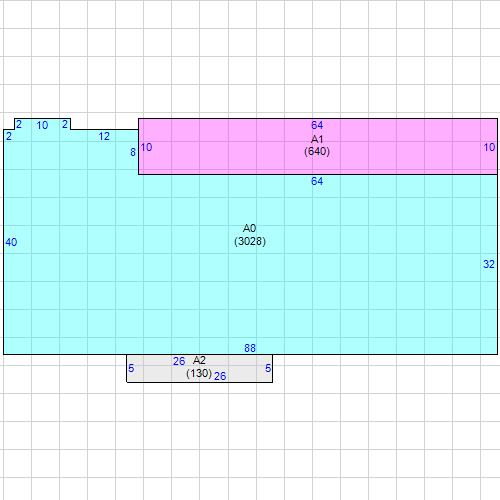The image size is (500, 500).
Task: Select the 26 label left of A2
Action: 179,361
